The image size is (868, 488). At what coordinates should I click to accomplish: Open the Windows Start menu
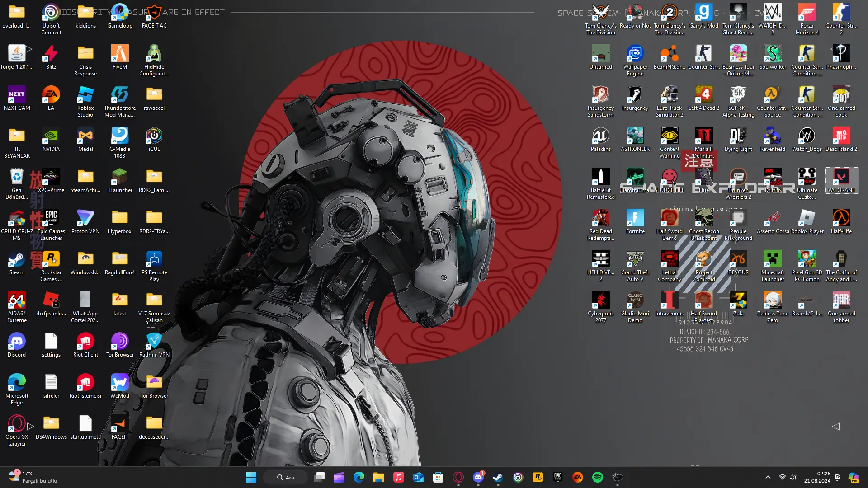(x=251, y=477)
